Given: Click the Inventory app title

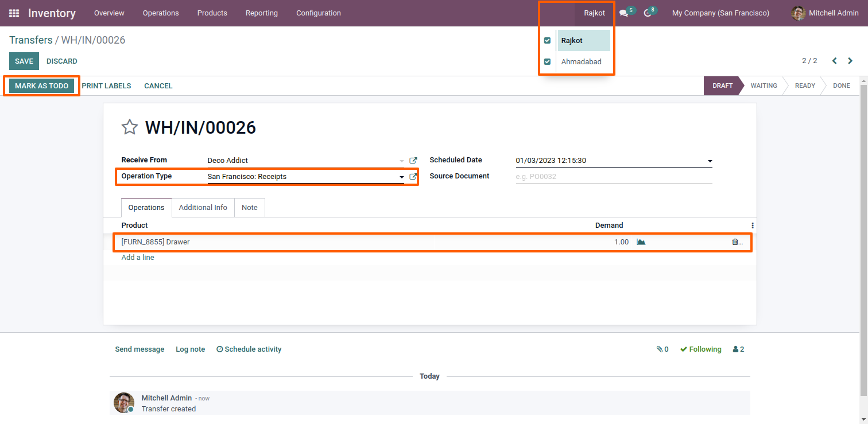Looking at the screenshot, I should coord(52,13).
